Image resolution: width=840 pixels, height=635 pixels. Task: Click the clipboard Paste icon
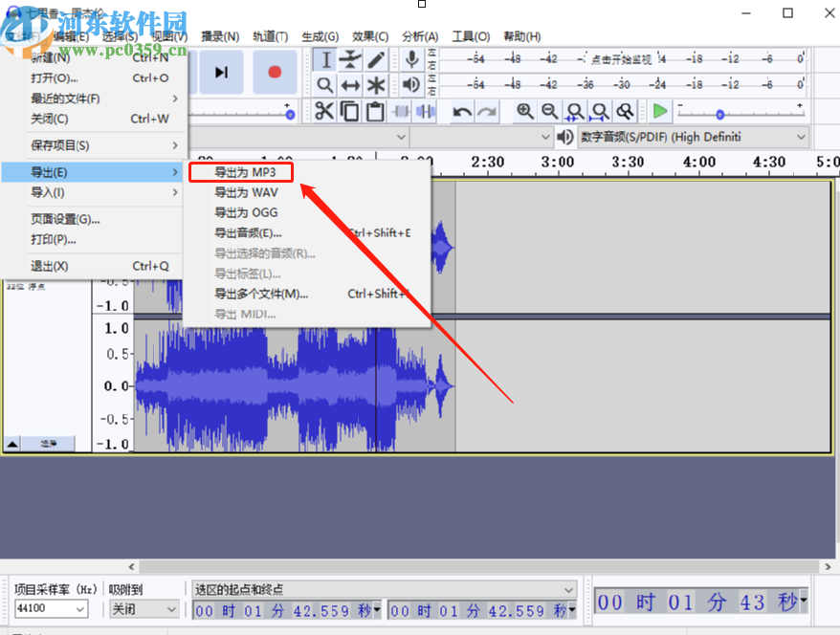(x=375, y=112)
